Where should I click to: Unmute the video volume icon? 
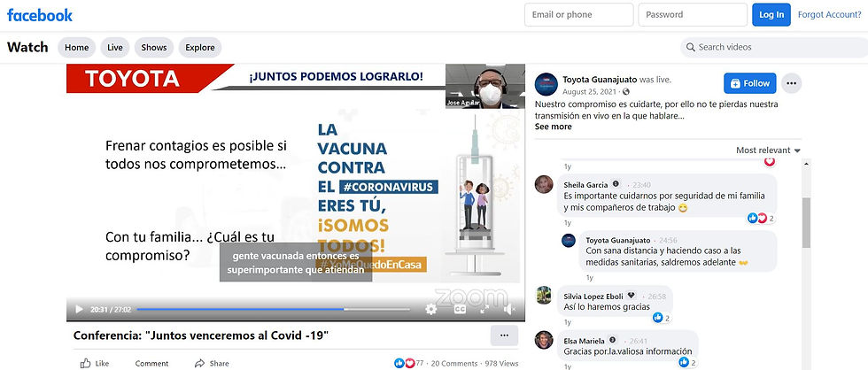[x=510, y=309]
